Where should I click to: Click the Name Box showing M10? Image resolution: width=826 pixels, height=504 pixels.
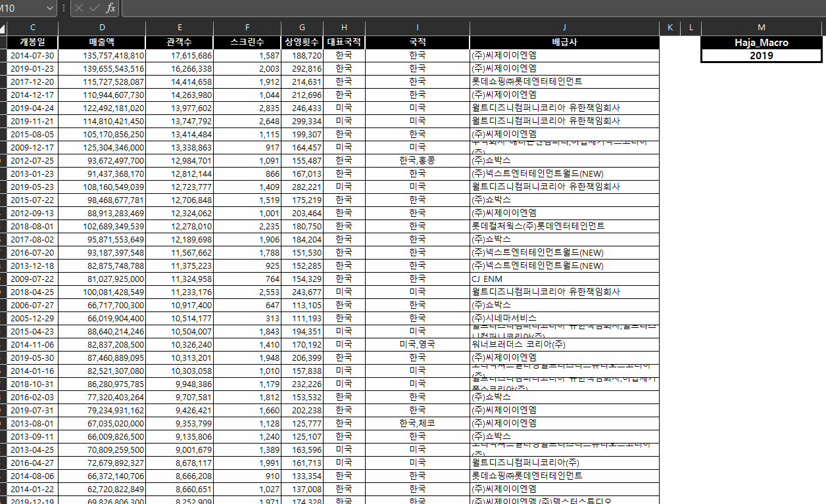[23, 8]
